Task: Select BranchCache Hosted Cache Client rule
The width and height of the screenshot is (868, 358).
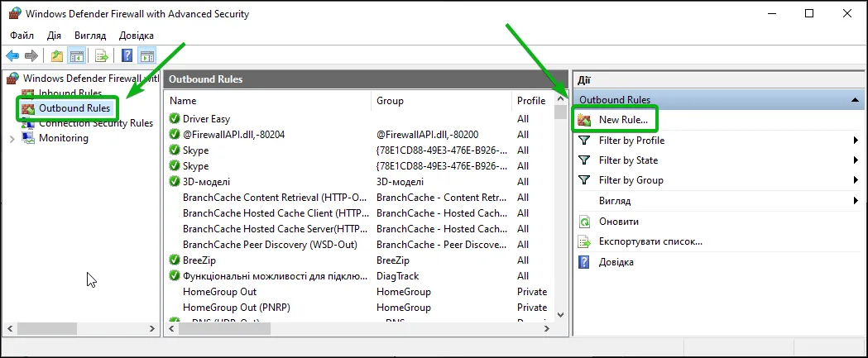Action: 275,213
